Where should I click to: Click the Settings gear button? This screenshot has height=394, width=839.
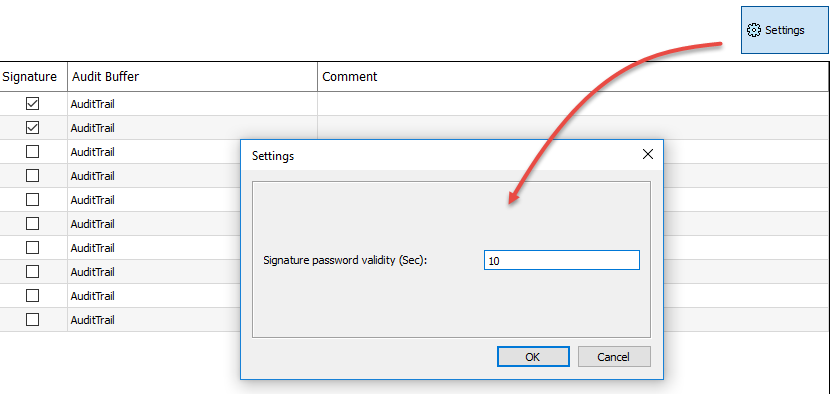click(x=784, y=30)
